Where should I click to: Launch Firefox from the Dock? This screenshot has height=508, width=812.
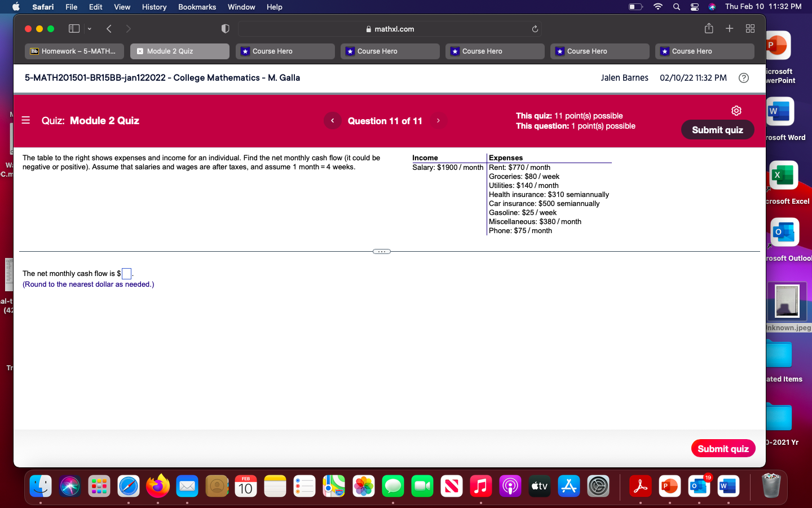click(x=158, y=486)
